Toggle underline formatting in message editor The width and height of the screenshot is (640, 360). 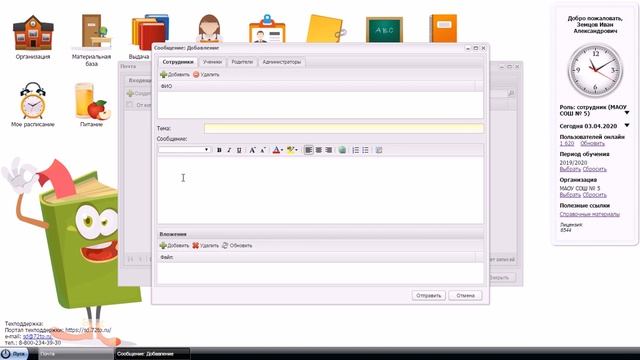click(x=239, y=150)
